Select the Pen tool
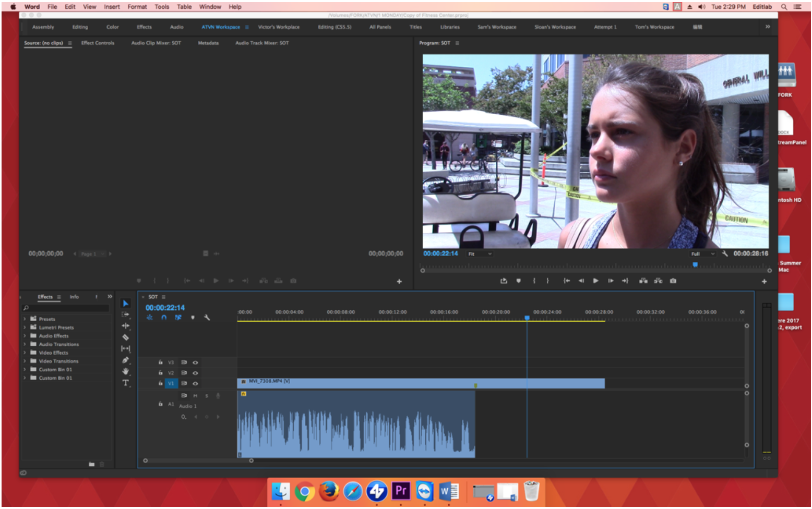 125,360
